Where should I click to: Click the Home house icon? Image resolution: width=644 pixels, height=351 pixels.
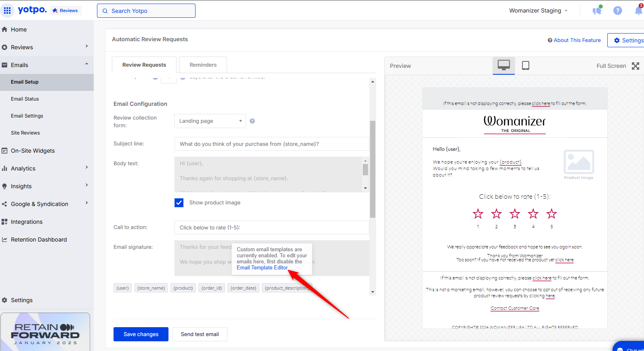pyautogui.click(x=4, y=29)
